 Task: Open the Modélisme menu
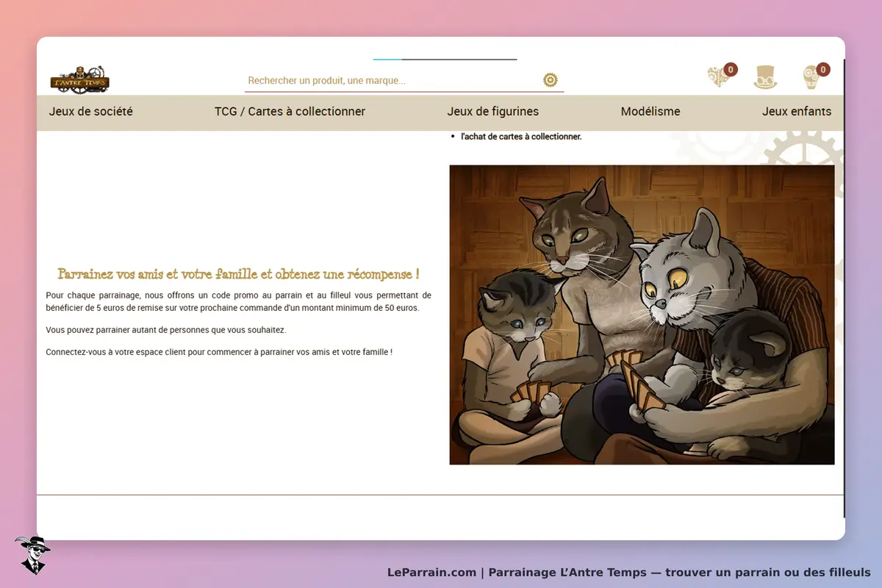(650, 112)
